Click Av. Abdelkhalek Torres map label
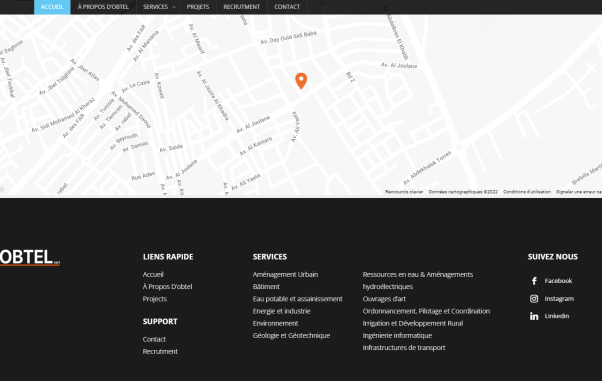Screen dimensions: 602x381 [427, 168]
